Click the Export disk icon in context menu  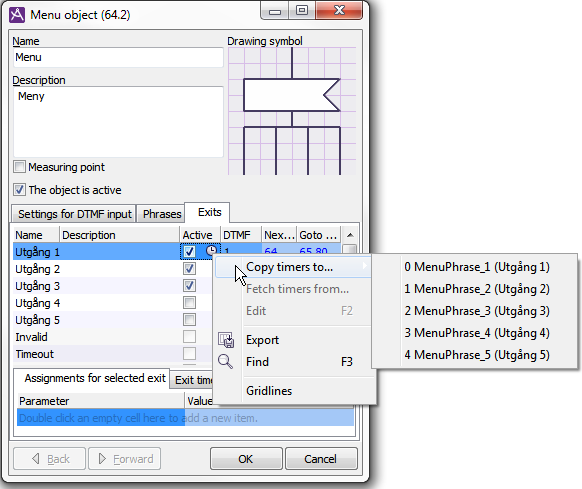click(x=226, y=340)
